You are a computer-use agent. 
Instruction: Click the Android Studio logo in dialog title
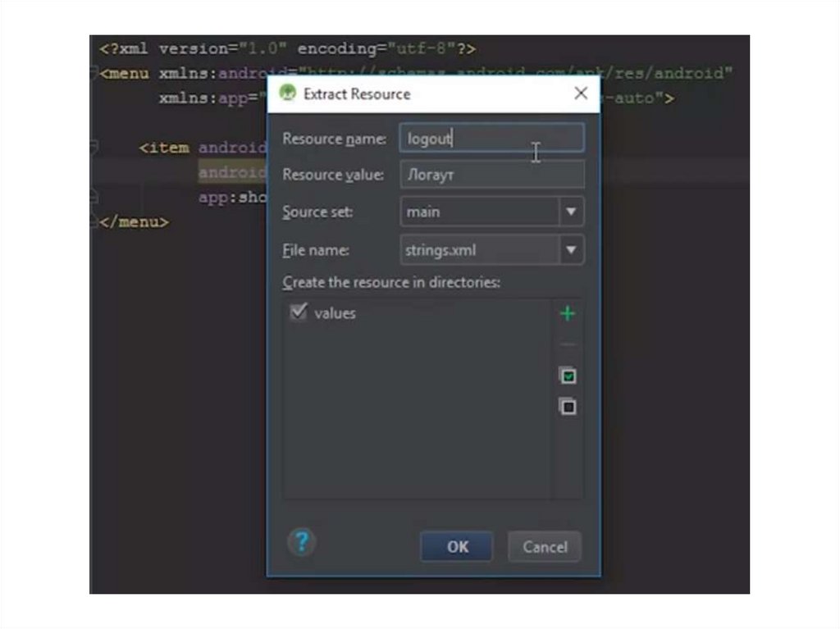287,93
